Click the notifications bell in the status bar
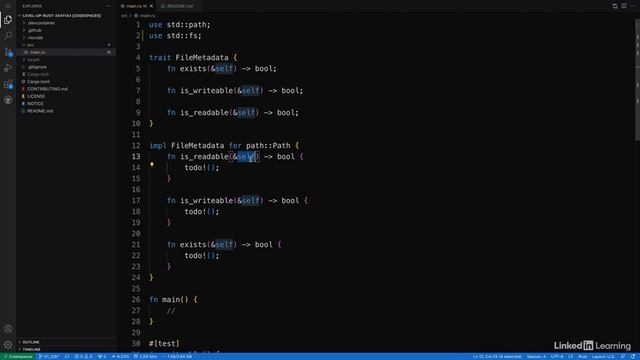The image size is (640, 360). tap(633, 357)
